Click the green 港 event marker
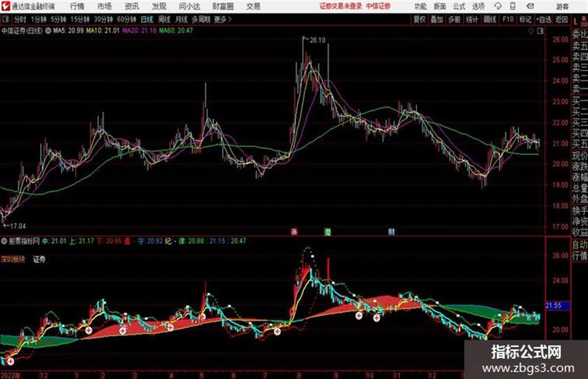 [x=328, y=232]
